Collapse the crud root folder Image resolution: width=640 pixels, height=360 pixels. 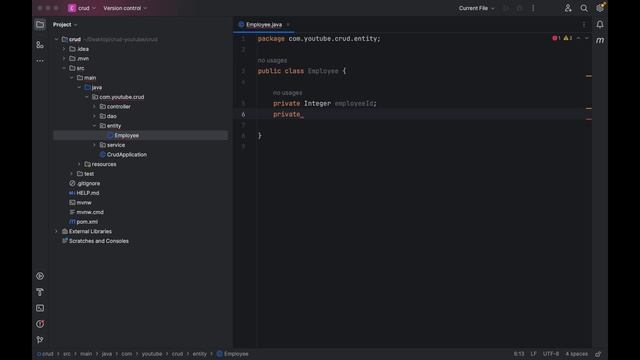pyautogui.click(x=56, y=39)
